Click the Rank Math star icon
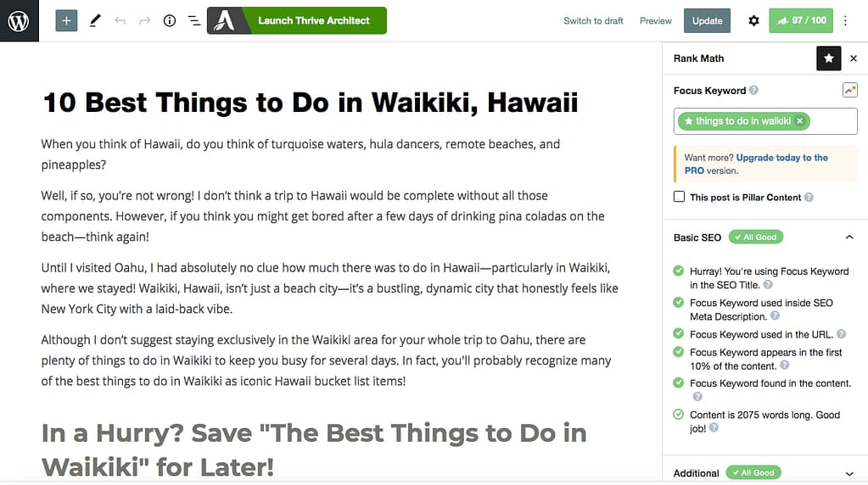This screenshot has width=868, height=485. (828, 59)
